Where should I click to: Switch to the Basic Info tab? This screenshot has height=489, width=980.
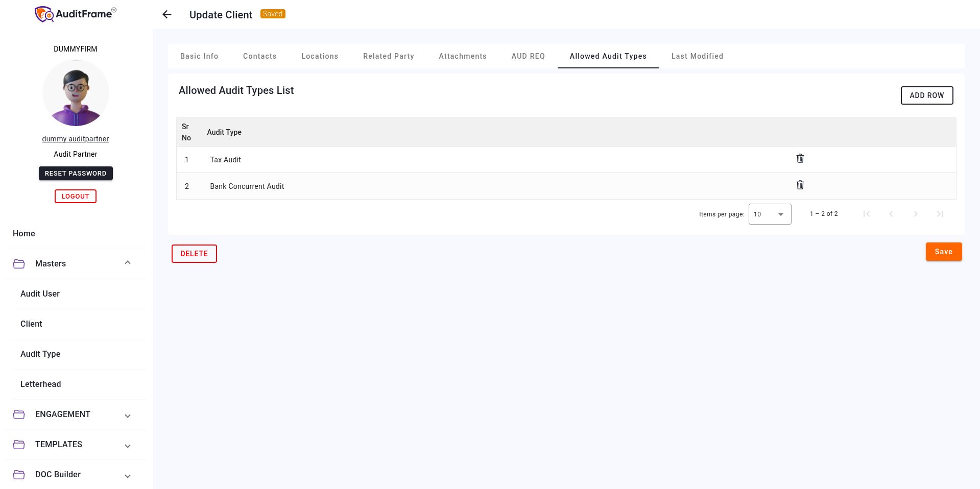tap(199, 56)
